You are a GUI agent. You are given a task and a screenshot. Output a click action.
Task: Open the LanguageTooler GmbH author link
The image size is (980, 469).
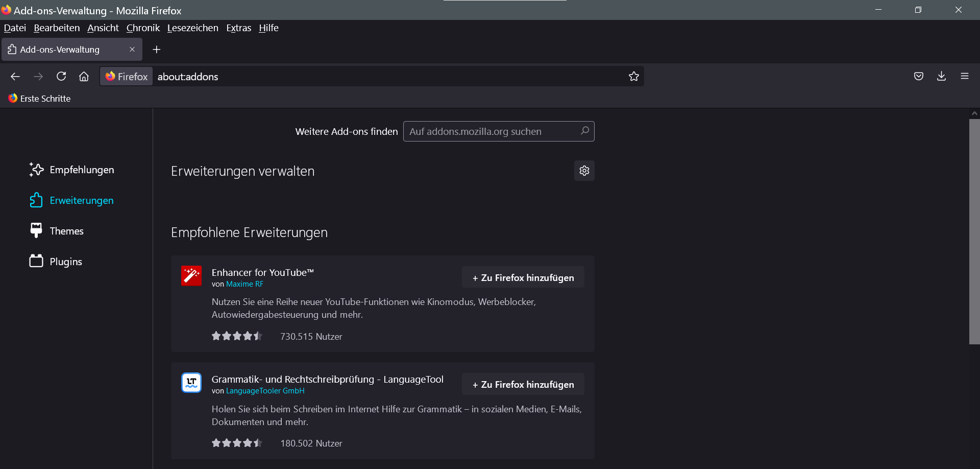pos(265,391)
